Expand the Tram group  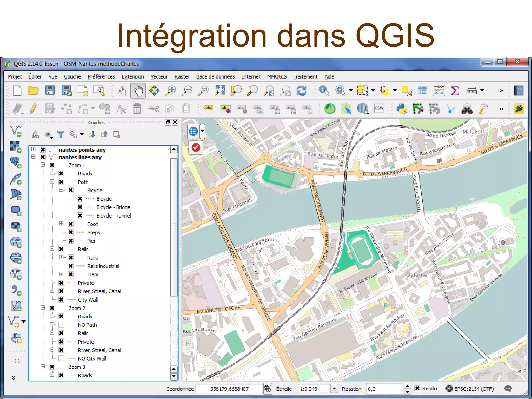coord(61,274)
